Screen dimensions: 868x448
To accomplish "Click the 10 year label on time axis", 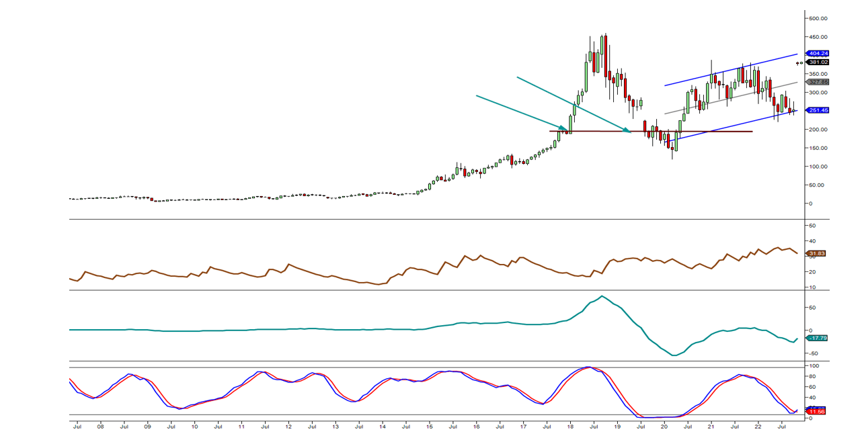I will point(194,426).
